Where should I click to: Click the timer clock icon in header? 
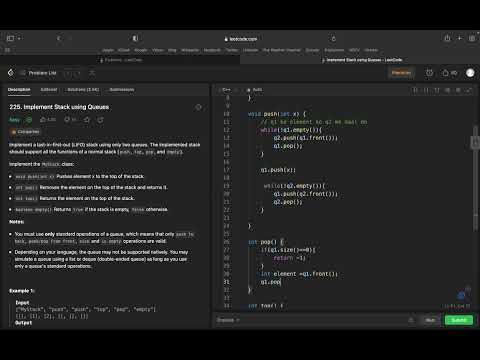click(x=429, y=73)
